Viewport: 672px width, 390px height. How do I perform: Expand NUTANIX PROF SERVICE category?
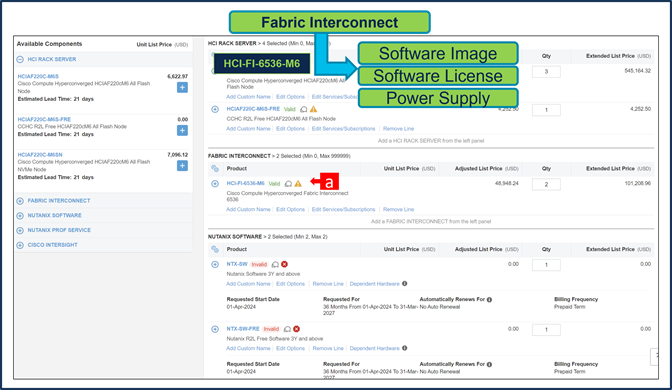click(x=20, y=230)
